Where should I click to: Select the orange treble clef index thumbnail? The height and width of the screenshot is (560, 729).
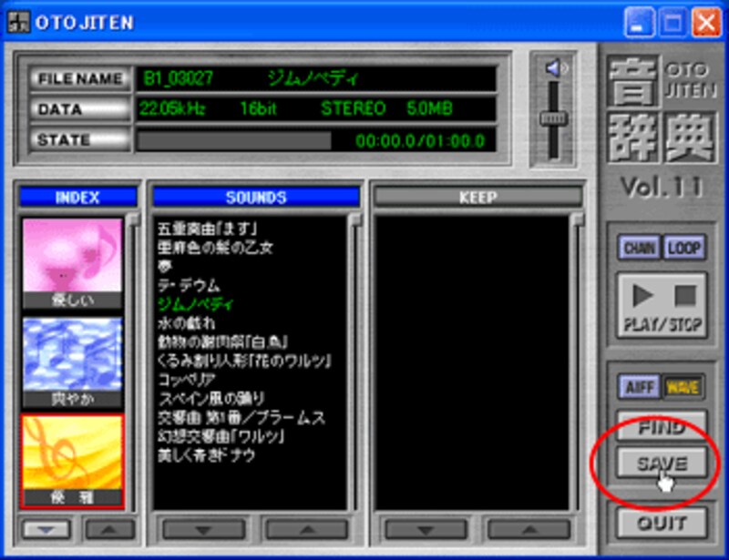[x=72, y=460]
